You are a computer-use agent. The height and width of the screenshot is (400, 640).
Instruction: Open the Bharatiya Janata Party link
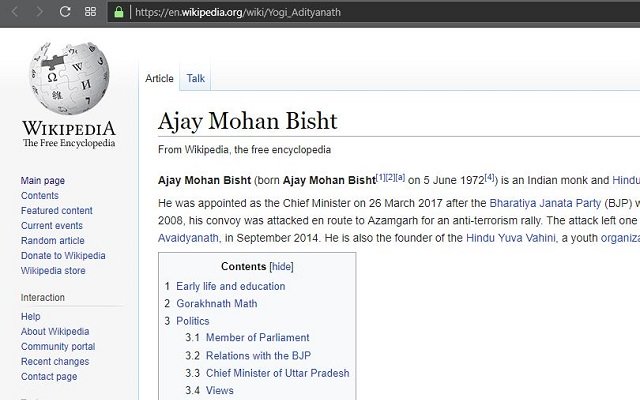(545, 203)
